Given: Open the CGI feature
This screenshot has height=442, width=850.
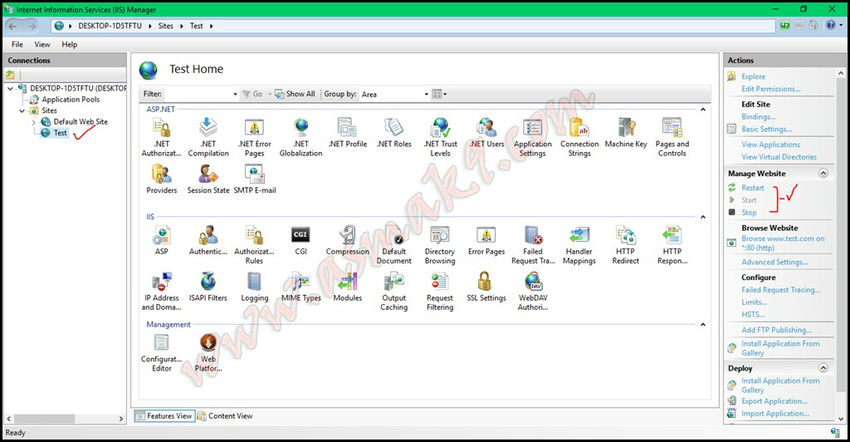Looking at the screenshot, I should tap(301, 240).
